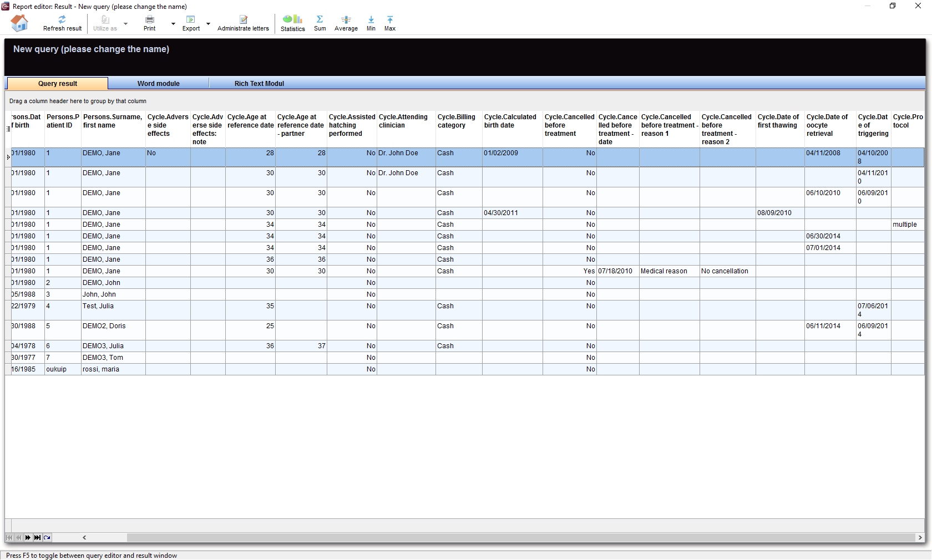Screen dimensions: 932x560
Task: Click the selected-row indicator arrow
Action: pos(8,157)
